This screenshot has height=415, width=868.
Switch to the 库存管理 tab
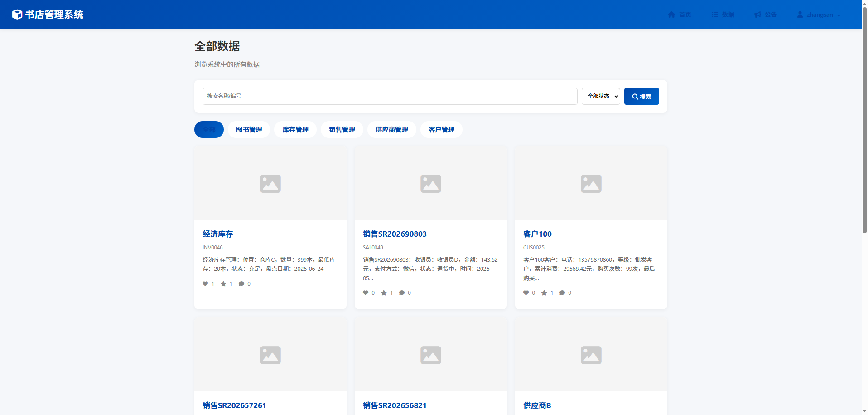295,130
